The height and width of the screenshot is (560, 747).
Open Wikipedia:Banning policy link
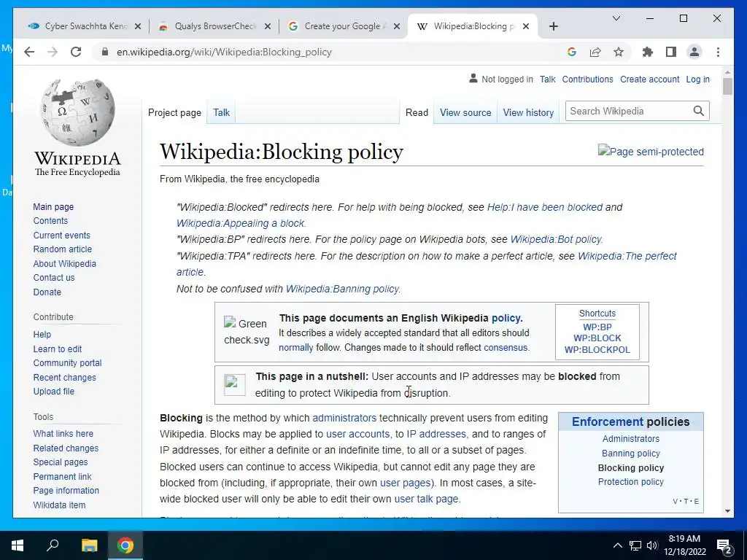[x=342, y=289]
